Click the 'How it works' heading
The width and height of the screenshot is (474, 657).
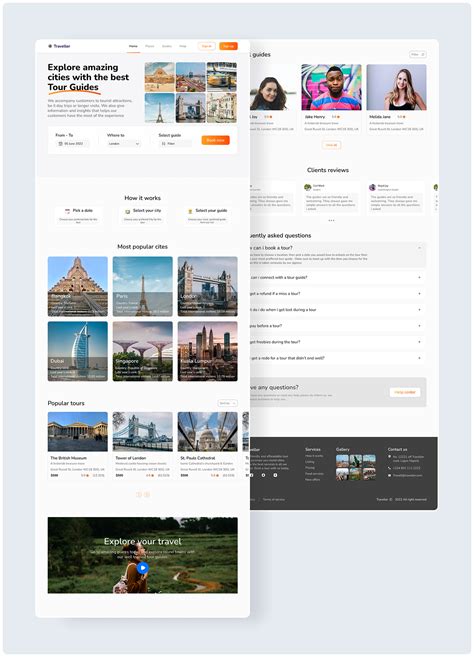142,198
